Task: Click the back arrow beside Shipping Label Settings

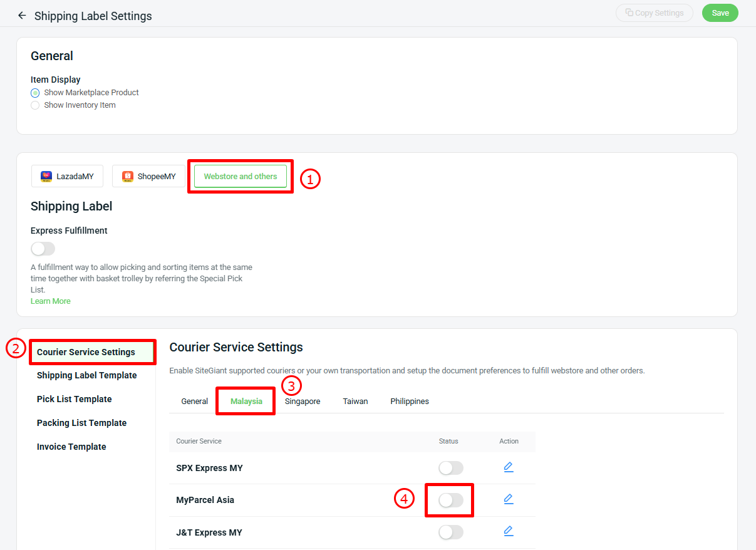Action: coord(22,15)
